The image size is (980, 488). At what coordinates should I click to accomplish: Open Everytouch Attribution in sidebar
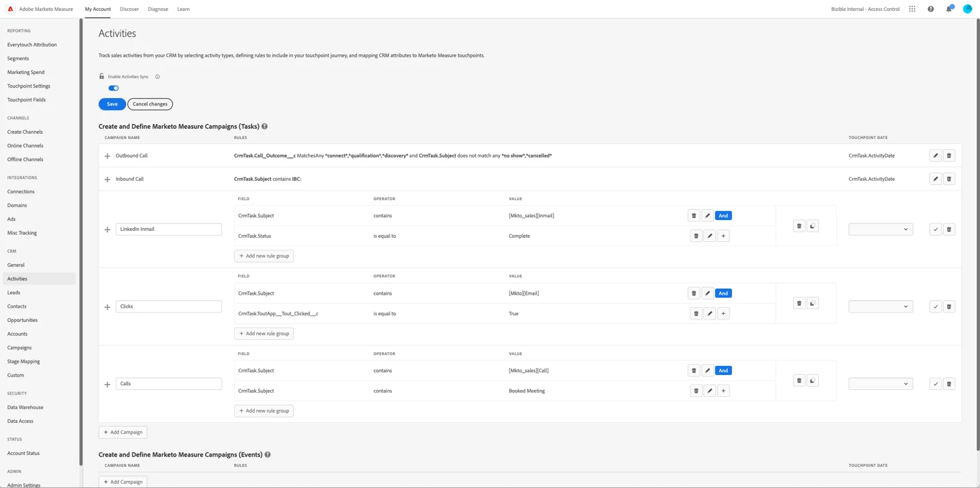(x=32, y=45)
